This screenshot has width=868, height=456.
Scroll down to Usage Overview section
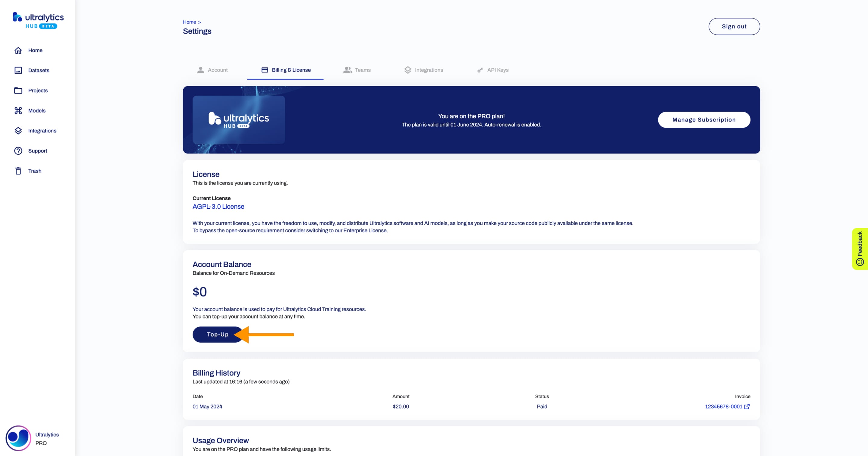point(221,440)
